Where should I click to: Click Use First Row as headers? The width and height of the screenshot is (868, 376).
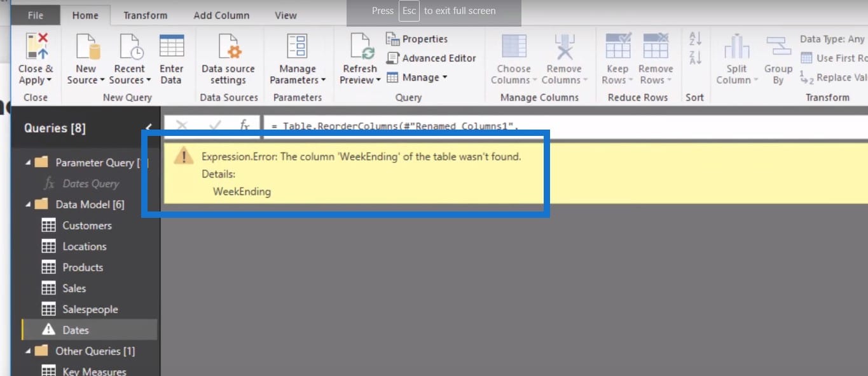(834, 58)
